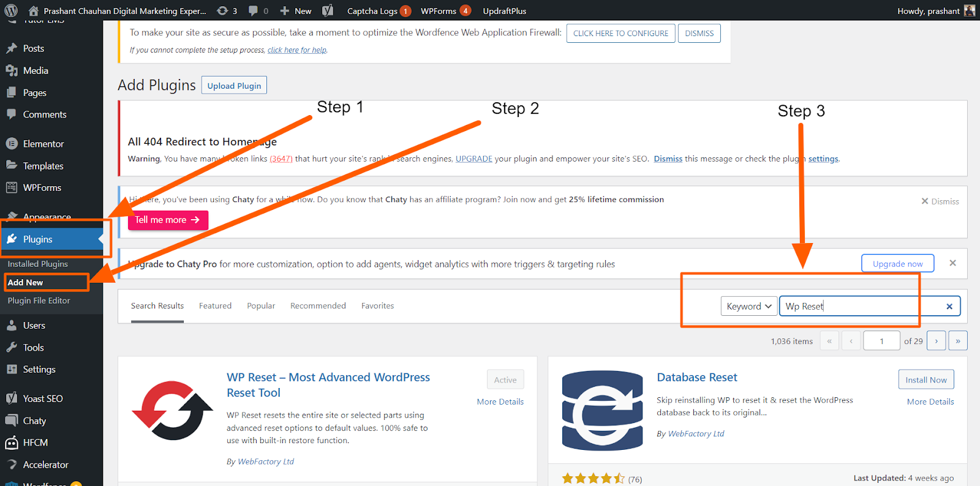Image resolution: width=980 pixels, height=486 pixels.
Task: Switch to the Search Results tab
Action: (x=157, y=306)
